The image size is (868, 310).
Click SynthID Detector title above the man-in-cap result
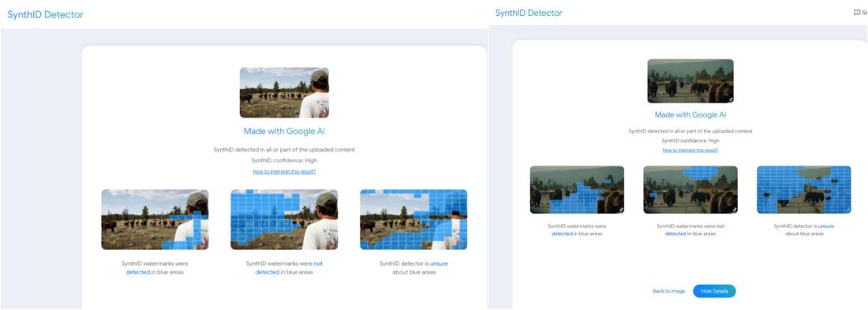46,15
